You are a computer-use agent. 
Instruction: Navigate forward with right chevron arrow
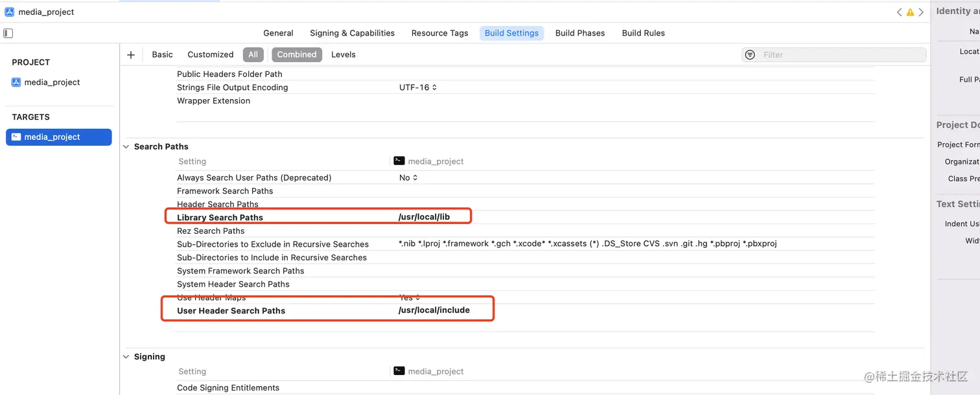click(921, 12)
